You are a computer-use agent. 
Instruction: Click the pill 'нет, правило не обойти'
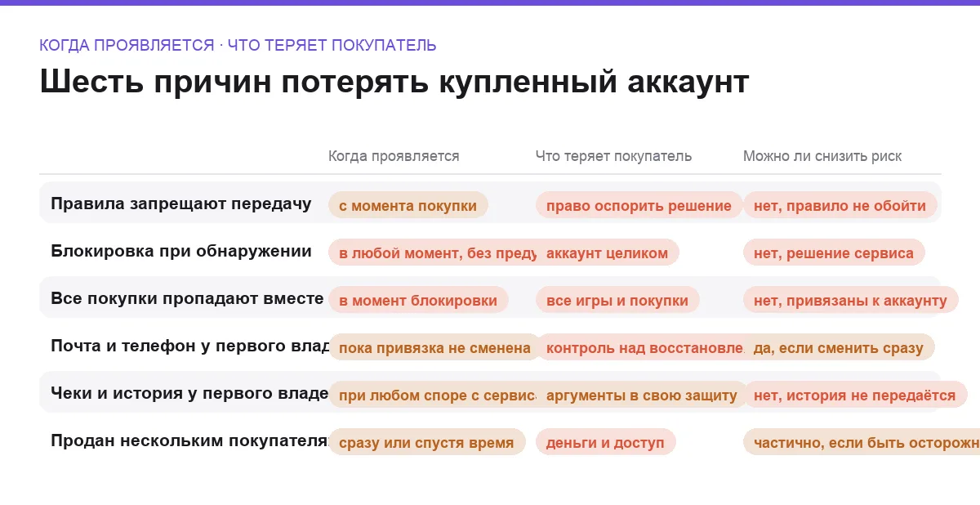tap(840, 205)
